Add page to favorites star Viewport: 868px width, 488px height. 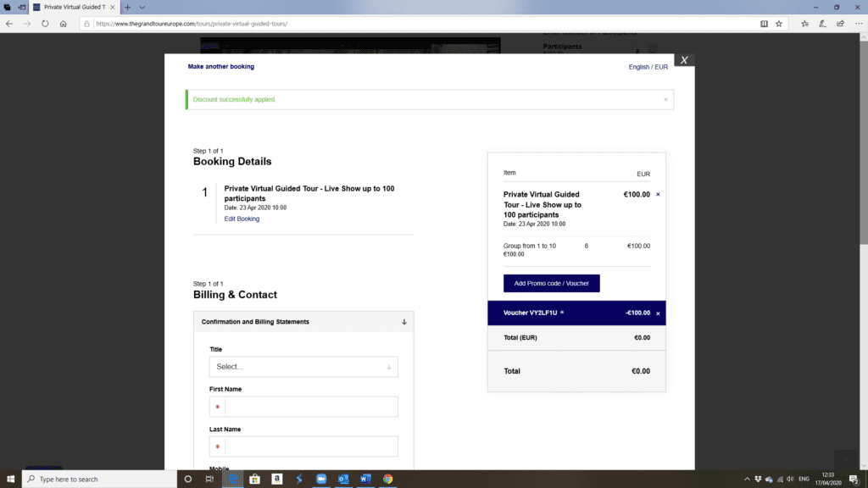click(x=779, y=24)
